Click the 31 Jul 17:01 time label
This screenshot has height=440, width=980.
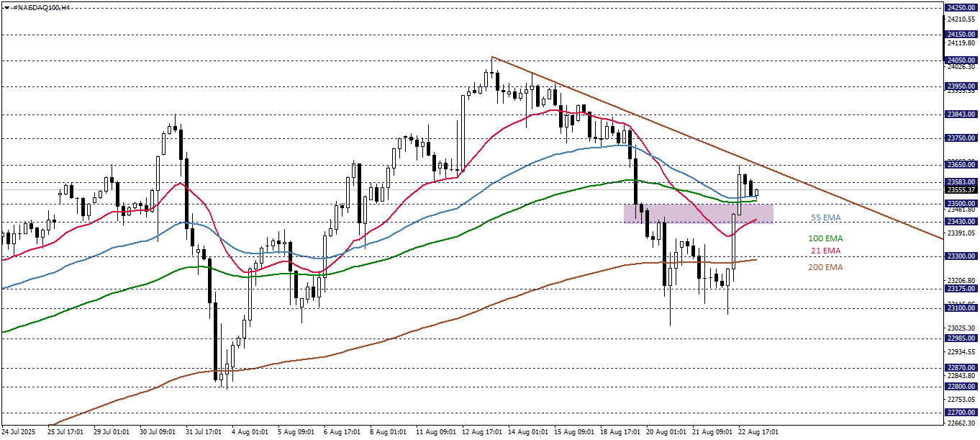coord(203,433)
